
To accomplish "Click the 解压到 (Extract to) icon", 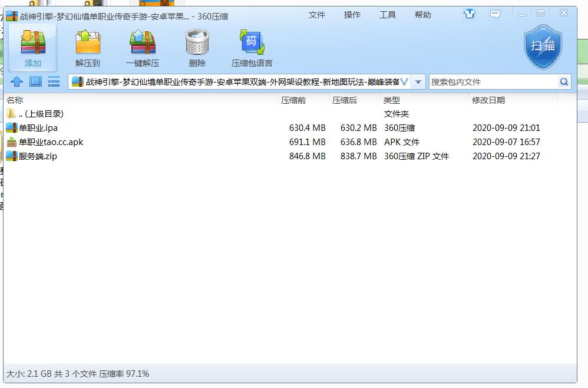I will (x=88, y=48).
